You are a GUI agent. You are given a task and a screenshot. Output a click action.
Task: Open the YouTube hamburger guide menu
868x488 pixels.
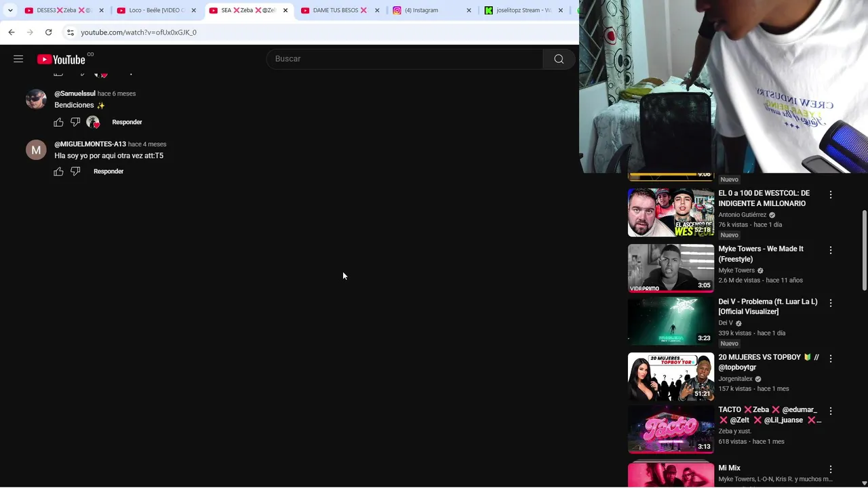18,59
